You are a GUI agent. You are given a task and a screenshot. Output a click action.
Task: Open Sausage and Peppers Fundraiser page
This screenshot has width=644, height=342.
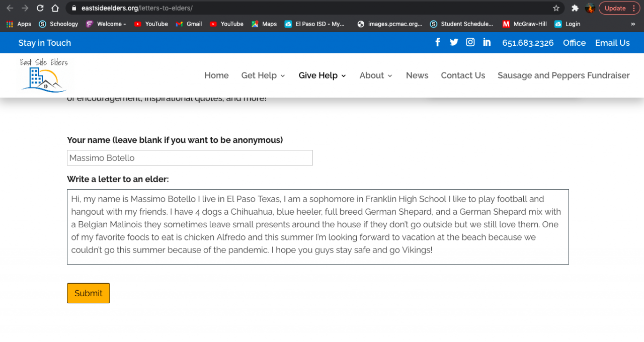563,75
